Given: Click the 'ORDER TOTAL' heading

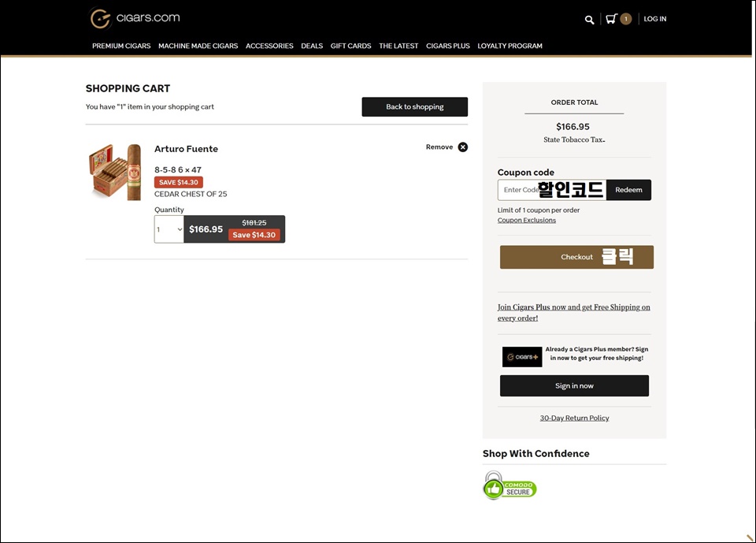Looking at the screenshot, I should (574, 102).
